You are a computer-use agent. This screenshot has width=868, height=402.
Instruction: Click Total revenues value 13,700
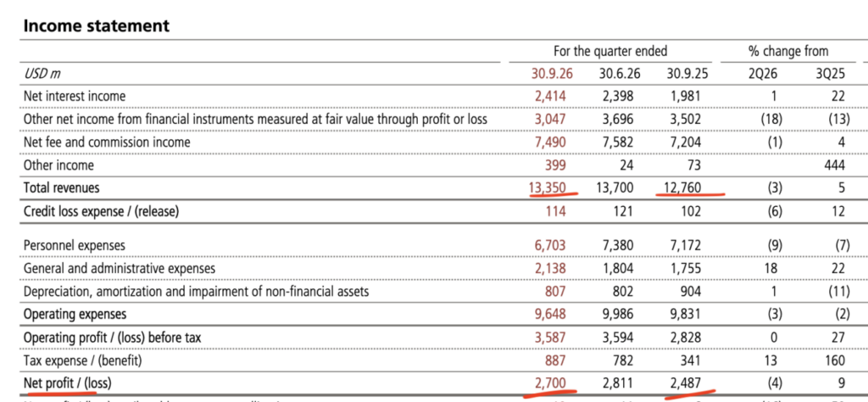pyautogui.click(x=615, y=187)
